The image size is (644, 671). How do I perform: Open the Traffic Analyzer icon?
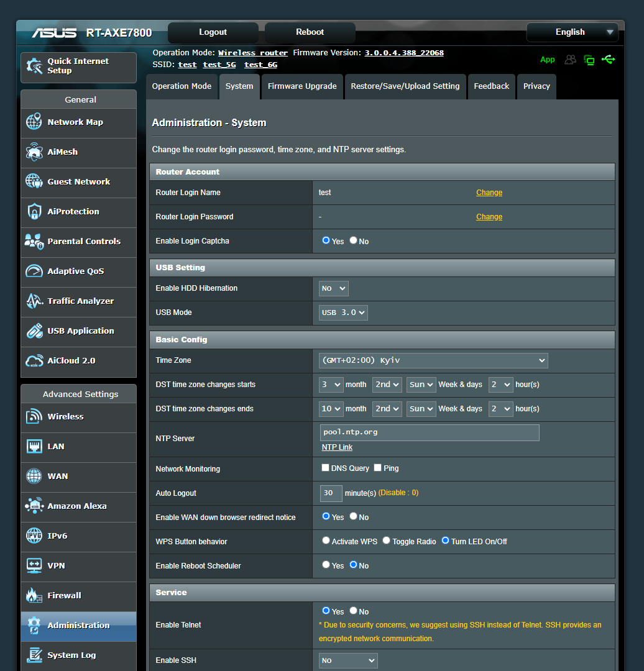click(x=34, y=301)
